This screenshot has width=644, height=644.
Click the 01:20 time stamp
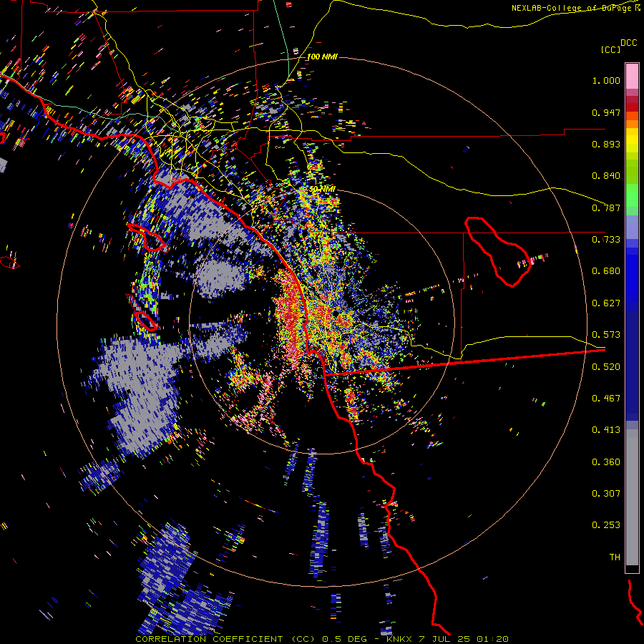pyautogui.click(x=492, y=639)
